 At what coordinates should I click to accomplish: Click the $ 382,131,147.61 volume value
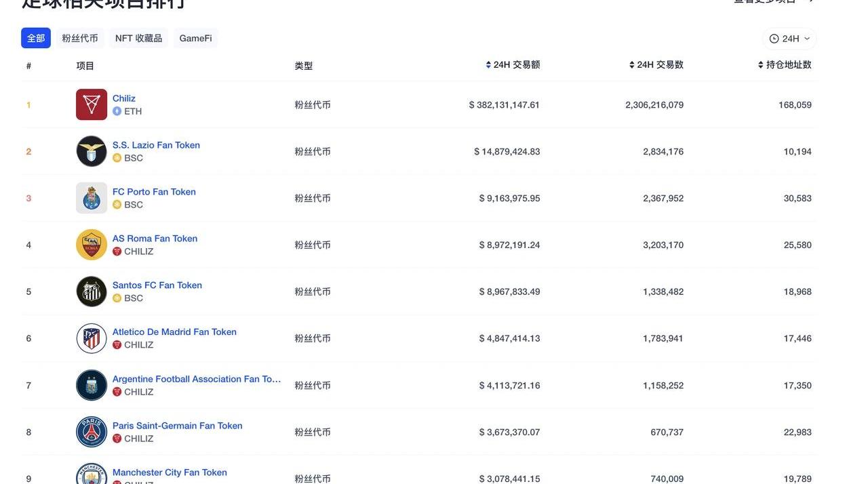coord(505,105)
